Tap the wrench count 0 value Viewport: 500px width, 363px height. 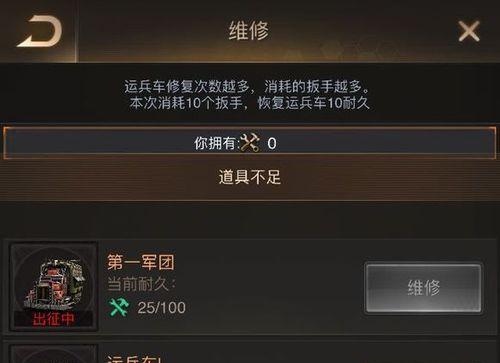tap(272, 144)
